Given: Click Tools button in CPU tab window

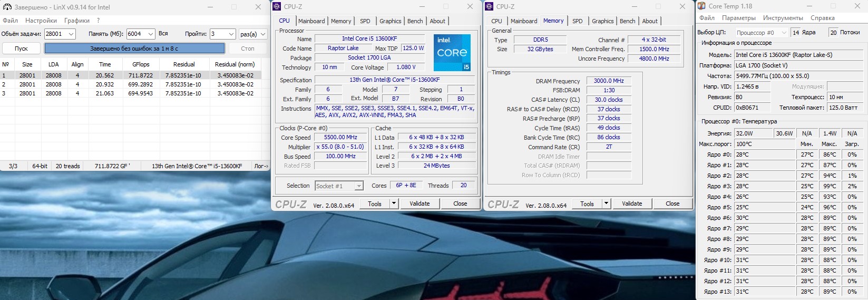Looking at the screenshot, I should 375,204.
